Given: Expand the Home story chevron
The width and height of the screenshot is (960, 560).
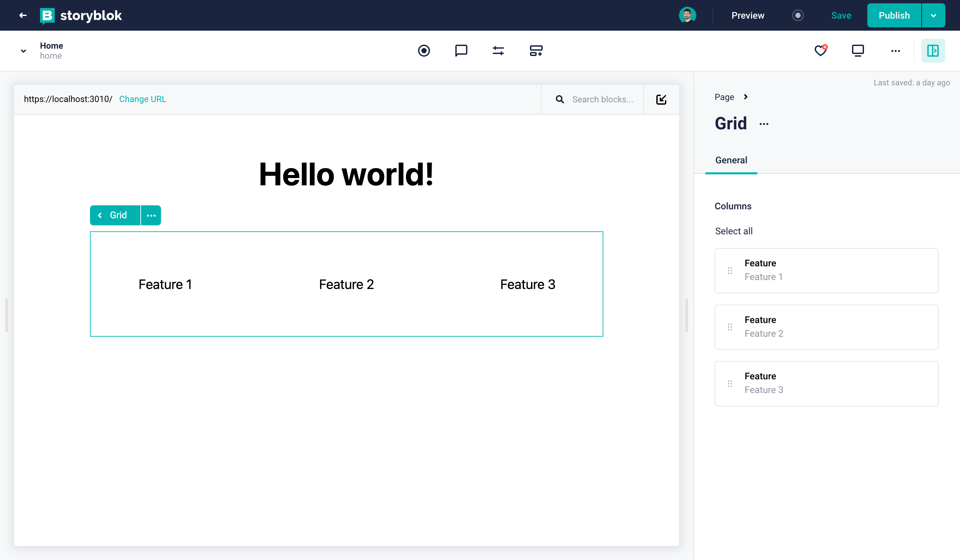Looking at the screenshot, I should pos(24,51).
